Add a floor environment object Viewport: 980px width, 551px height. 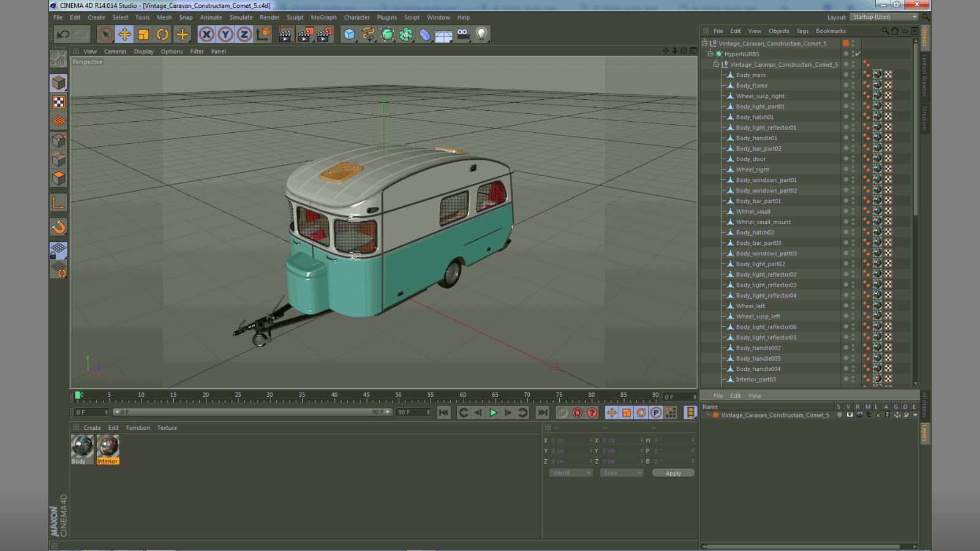tap(443, 34)
